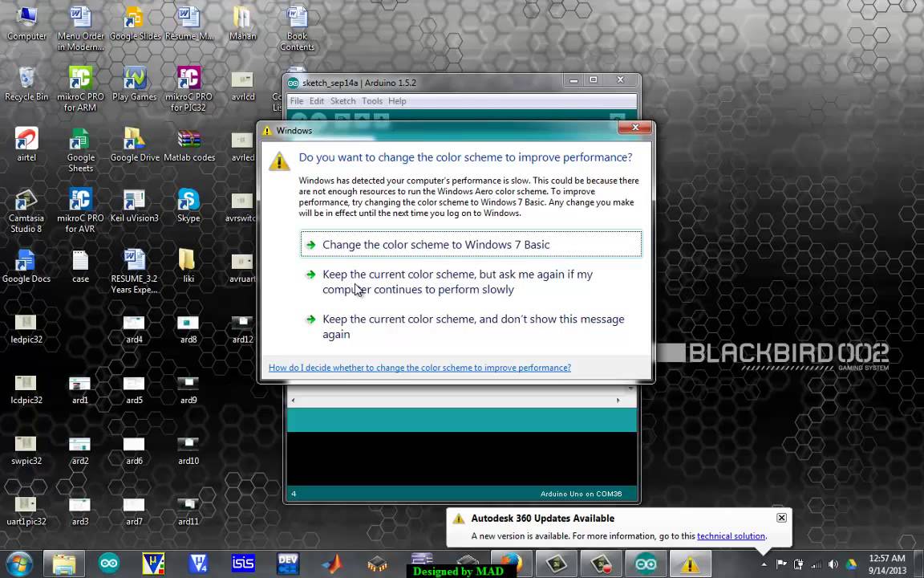Select the Google Slides desktop icon
Image resolution: width=924 pixels, height=578 pixels.
[x=135, y=23]
